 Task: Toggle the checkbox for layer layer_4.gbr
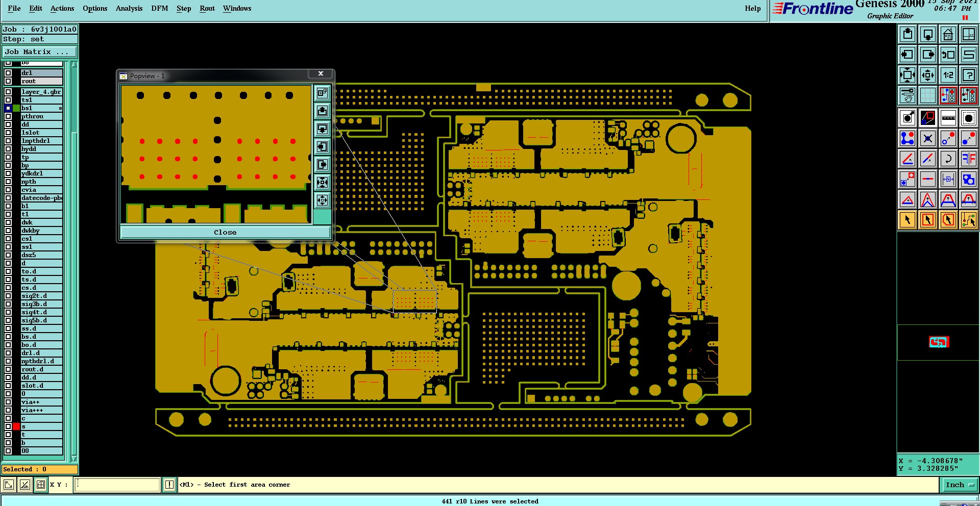click(x=8, y=92)
